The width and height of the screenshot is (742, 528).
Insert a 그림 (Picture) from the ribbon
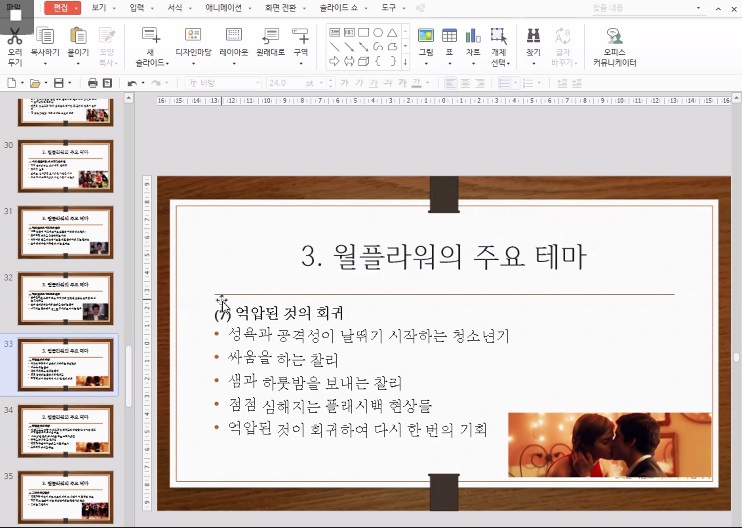[x=426, y=36]
